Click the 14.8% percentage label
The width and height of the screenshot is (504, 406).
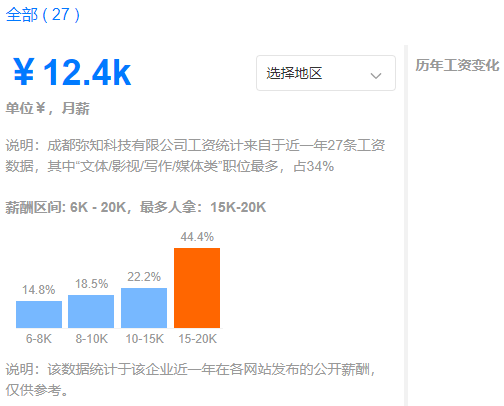coord(39,290)
